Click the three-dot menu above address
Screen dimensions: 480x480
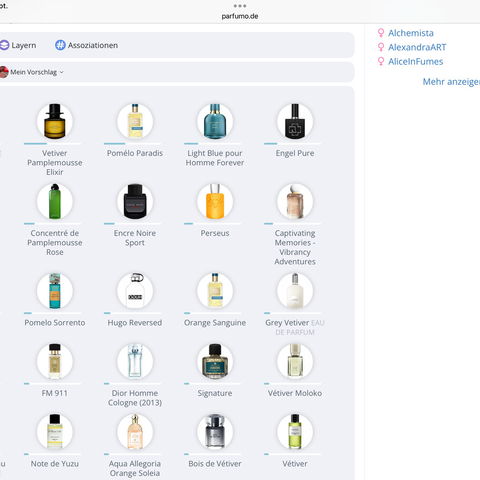click(240, 6)
